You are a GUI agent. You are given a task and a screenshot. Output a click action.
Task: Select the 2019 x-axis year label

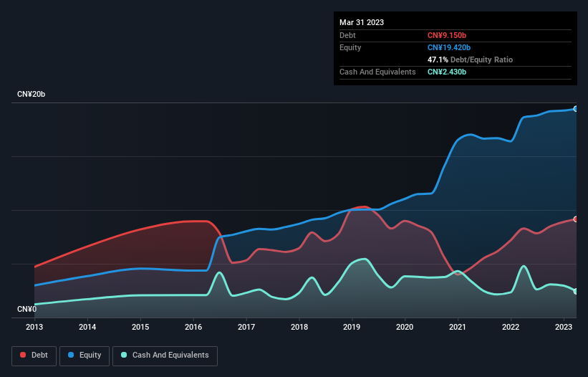[x=352, y=327]
